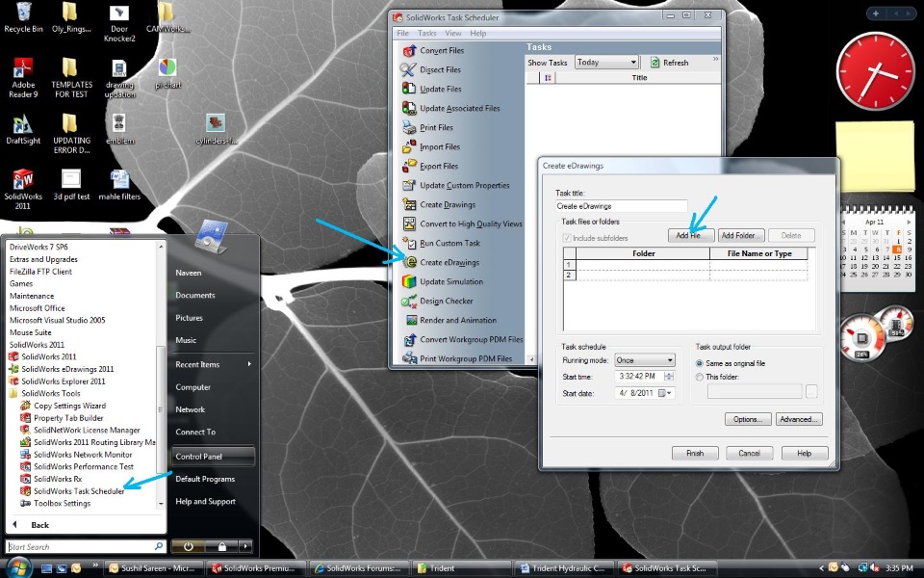Open the 3d pdf test file
The image size is (924, 578).
click(x=71, y=185)
